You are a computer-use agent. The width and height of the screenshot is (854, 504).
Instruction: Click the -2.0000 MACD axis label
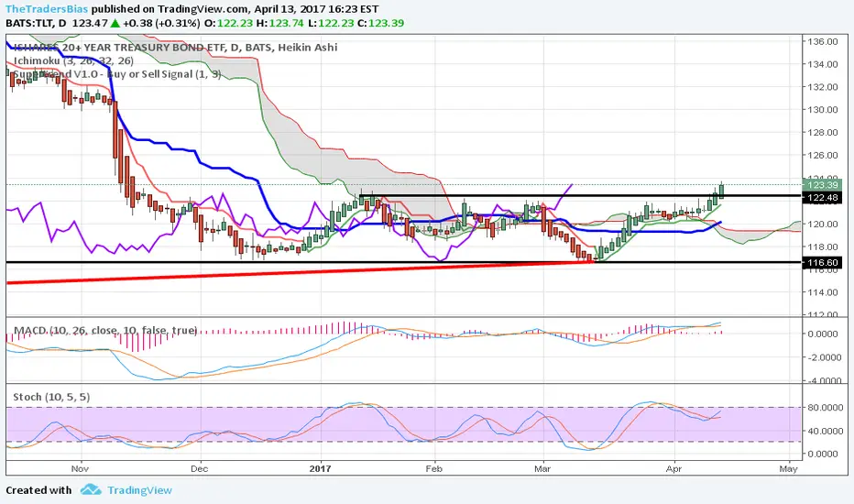click(825, 357)
